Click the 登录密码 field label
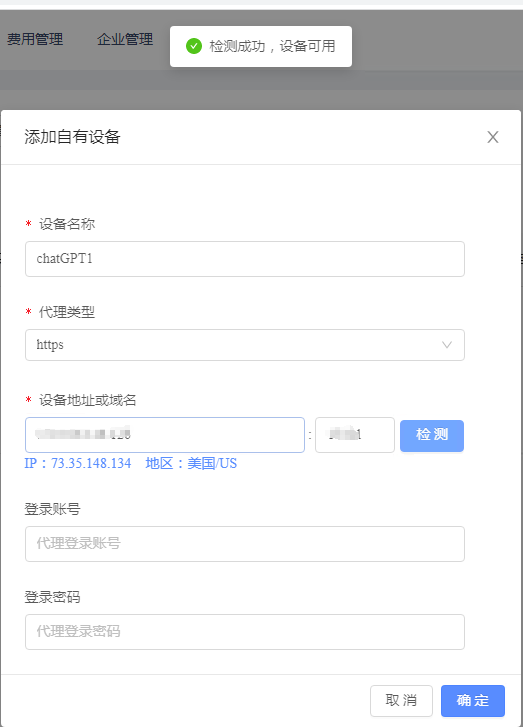This screenshot has width=523, height=727. [x=52, y=597]
